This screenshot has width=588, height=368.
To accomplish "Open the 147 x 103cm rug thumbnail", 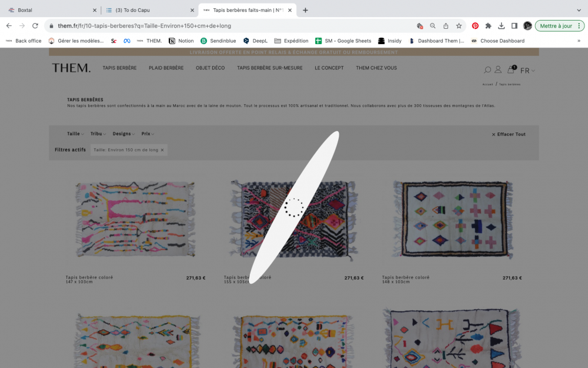I will 135,219.
